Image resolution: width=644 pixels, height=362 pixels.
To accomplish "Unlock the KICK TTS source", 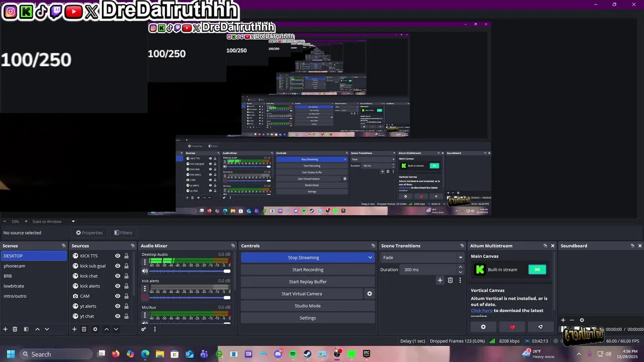I will [x=126, y=256].
